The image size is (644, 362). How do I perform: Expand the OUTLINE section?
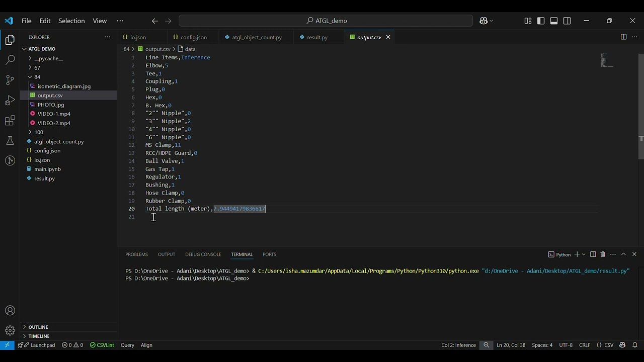pyautogui.click(x=38, y=327)
